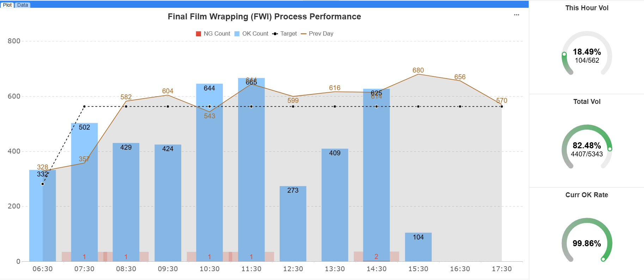Click the red NG Count legend swatch

[199, 34]
